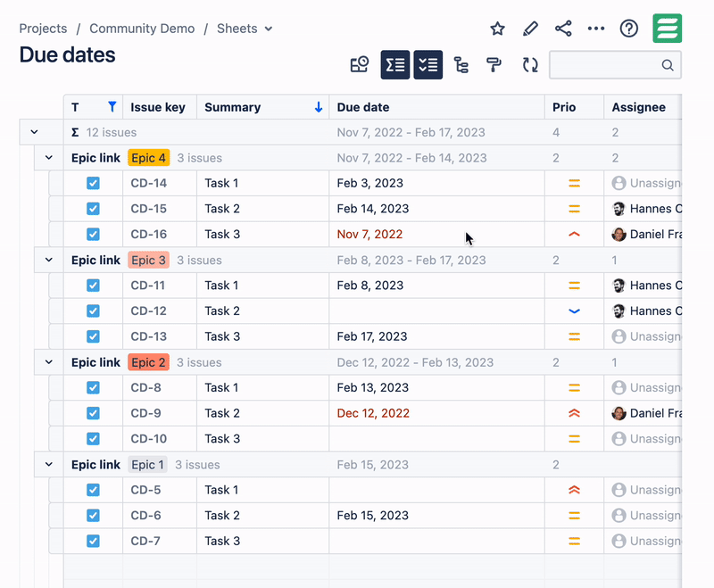
Task: Open the view settings icon left of toolbar
Action: click(360, 64)
